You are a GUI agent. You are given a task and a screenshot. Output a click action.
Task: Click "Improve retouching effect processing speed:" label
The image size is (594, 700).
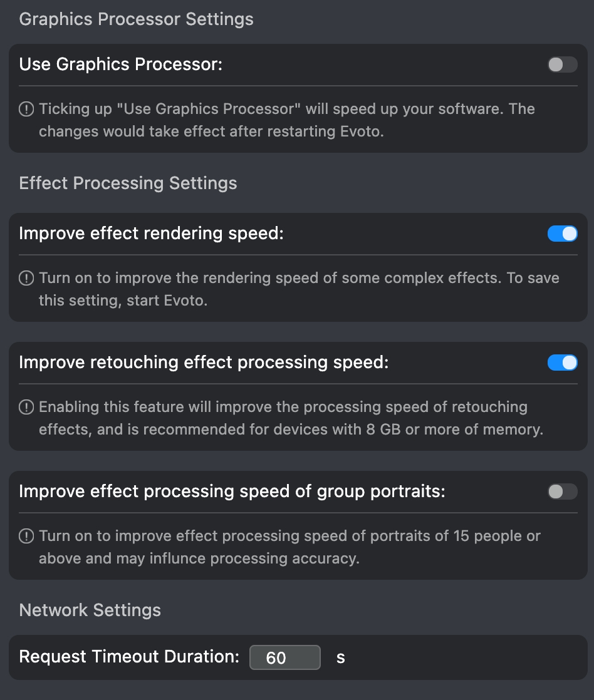click(x=204, y=363)
